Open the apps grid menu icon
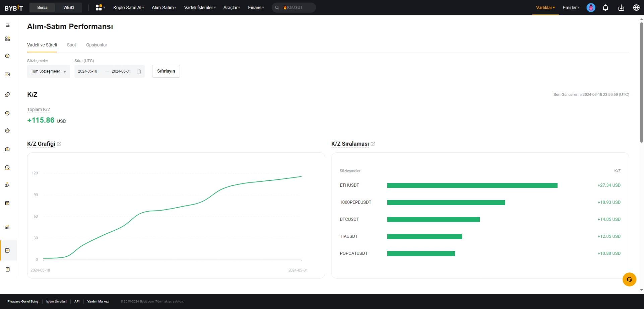644x309 pixels. point(100,7)
